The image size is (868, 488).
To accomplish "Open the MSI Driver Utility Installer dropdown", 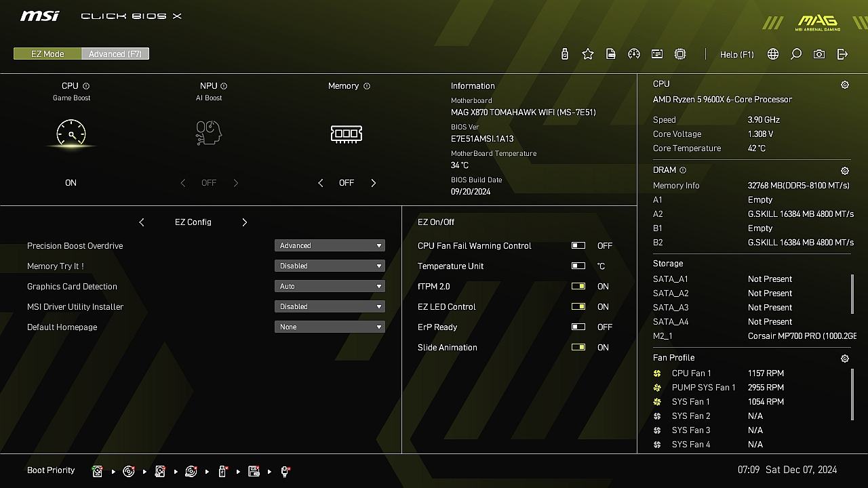I will (x=330, y=306).
